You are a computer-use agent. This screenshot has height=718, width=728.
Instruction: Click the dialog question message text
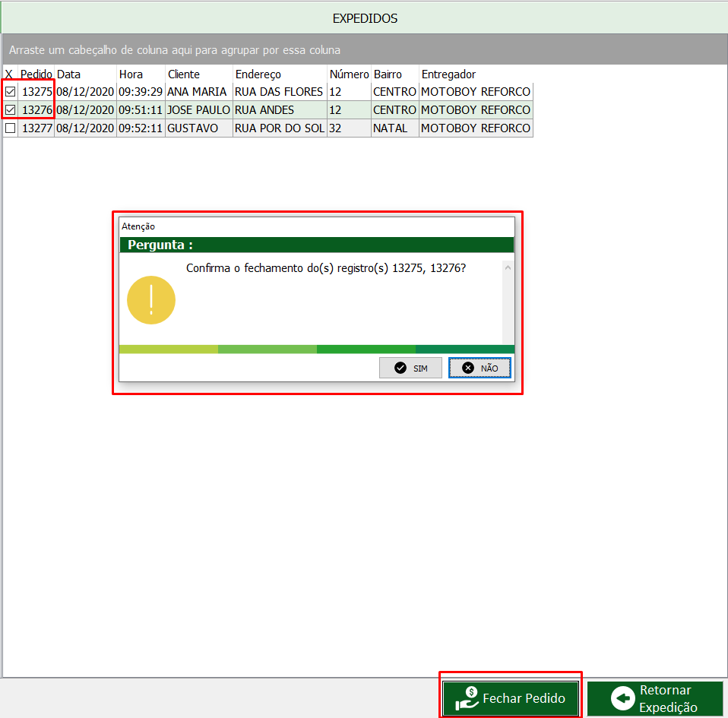click(325, 268)
